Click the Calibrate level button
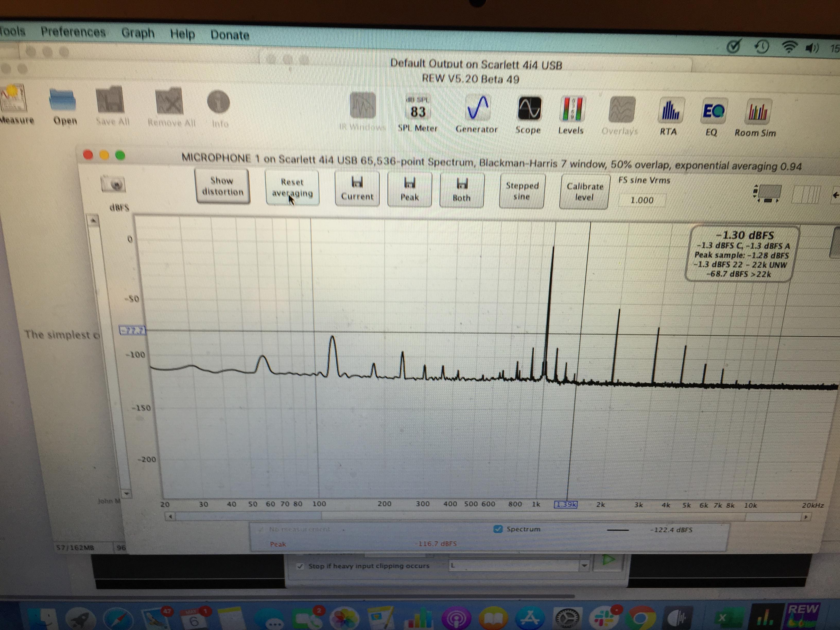 pyautogui.click(x=584, y=192)
